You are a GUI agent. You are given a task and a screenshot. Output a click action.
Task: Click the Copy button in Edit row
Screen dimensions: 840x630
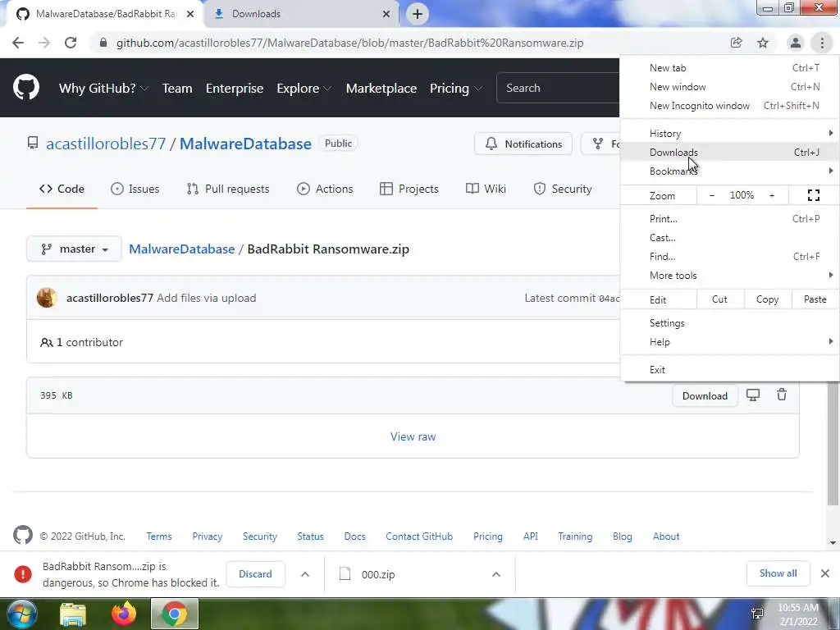[767, 299]
